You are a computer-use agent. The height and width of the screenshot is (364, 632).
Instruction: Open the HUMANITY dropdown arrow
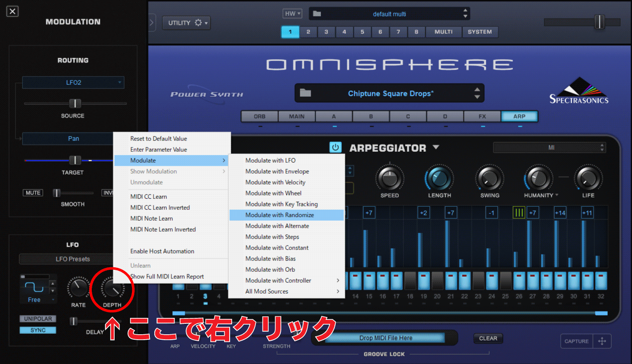click(x=557, y=195)
